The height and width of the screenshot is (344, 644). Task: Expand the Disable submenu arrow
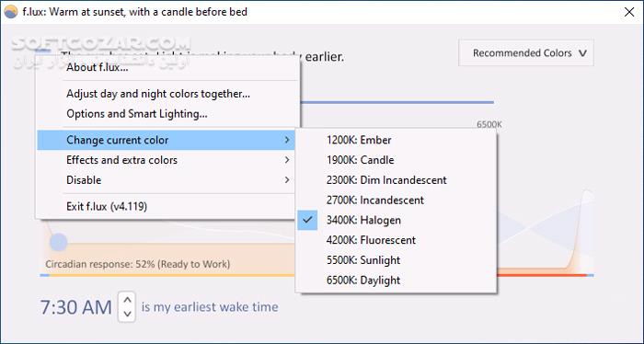click(x=287, y=179)
